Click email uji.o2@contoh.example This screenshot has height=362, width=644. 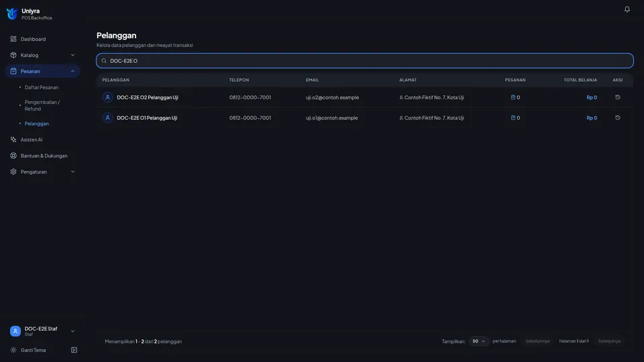(332, 97)
